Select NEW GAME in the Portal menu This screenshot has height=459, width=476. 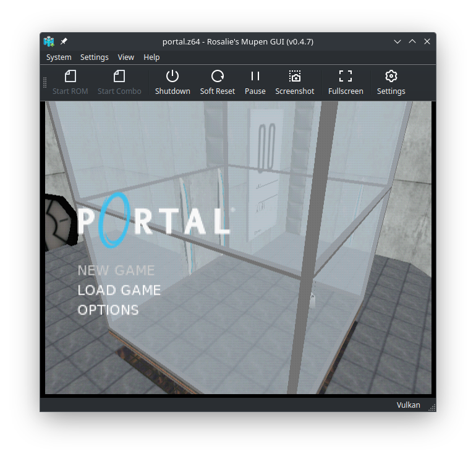(116, 271)
